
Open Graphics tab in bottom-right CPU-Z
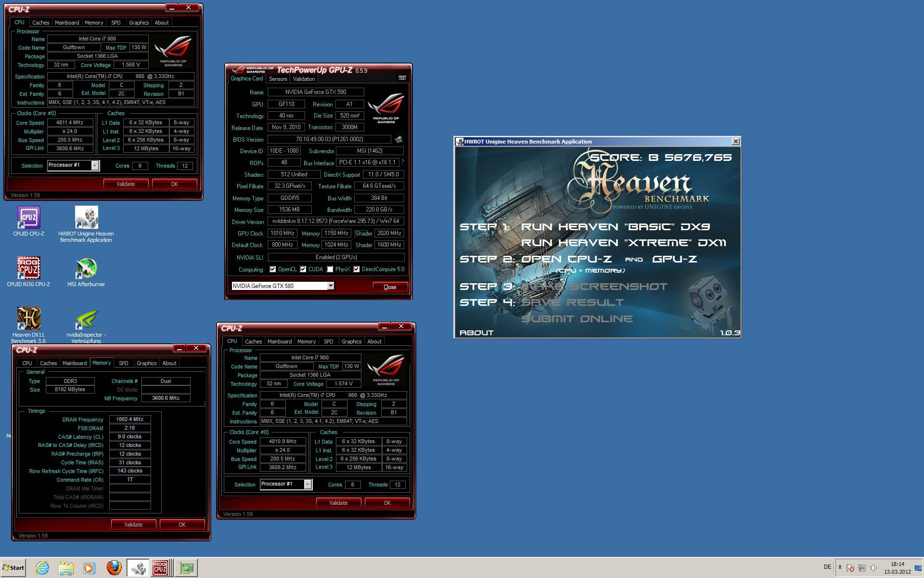tap(351, 342)
